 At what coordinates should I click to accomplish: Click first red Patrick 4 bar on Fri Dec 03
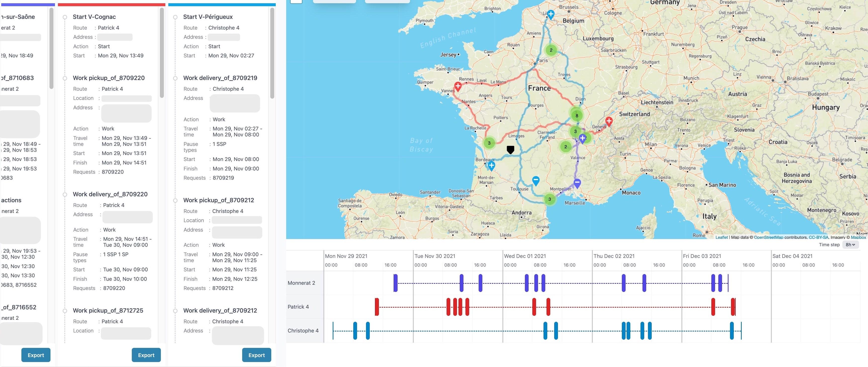[x=713, y=307]
